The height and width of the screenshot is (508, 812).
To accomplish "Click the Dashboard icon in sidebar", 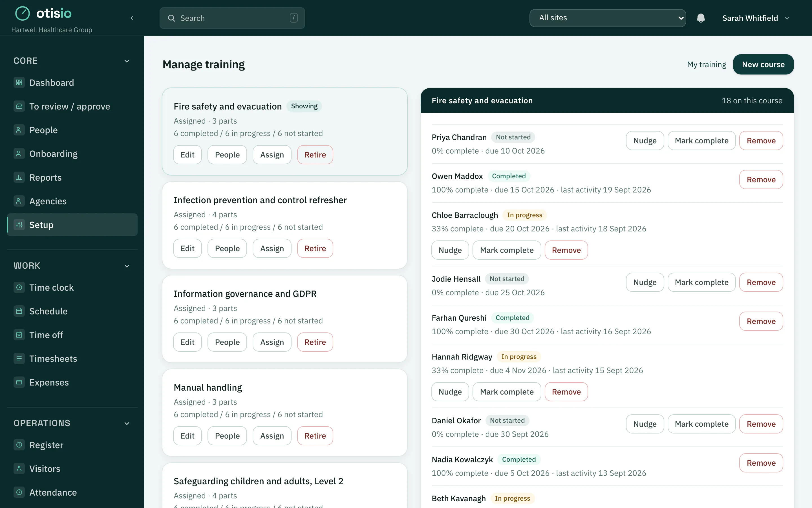I will (x=19, y=82).
